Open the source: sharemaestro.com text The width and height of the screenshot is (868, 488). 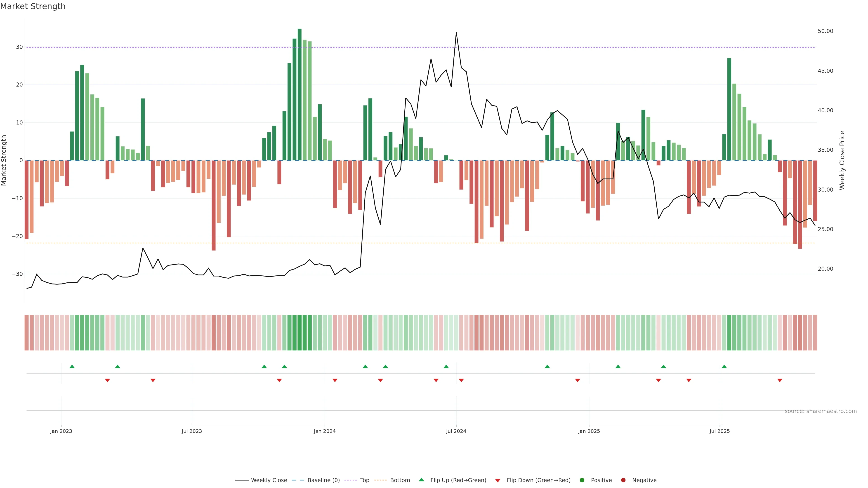[821, 411]
